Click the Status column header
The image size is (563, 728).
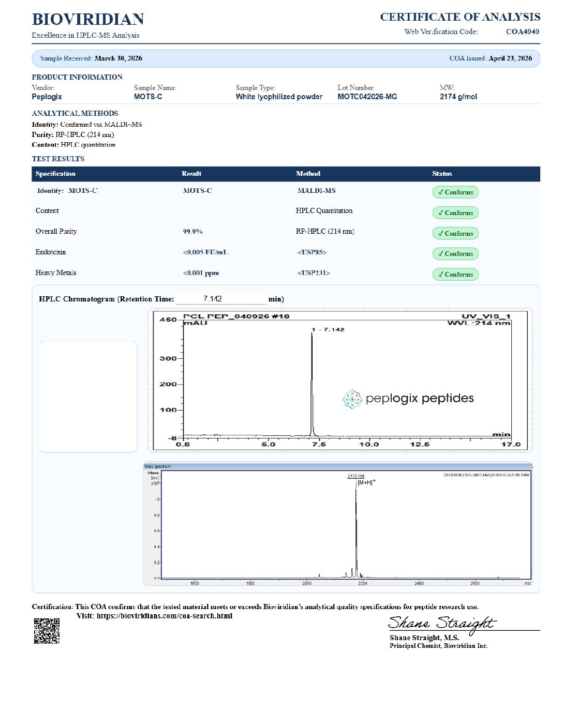click(x=442, y=174)
